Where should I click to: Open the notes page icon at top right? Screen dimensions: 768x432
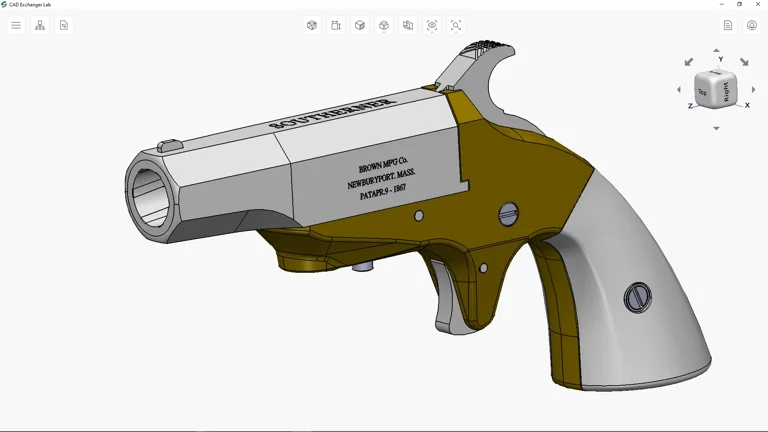pos(728,25)
